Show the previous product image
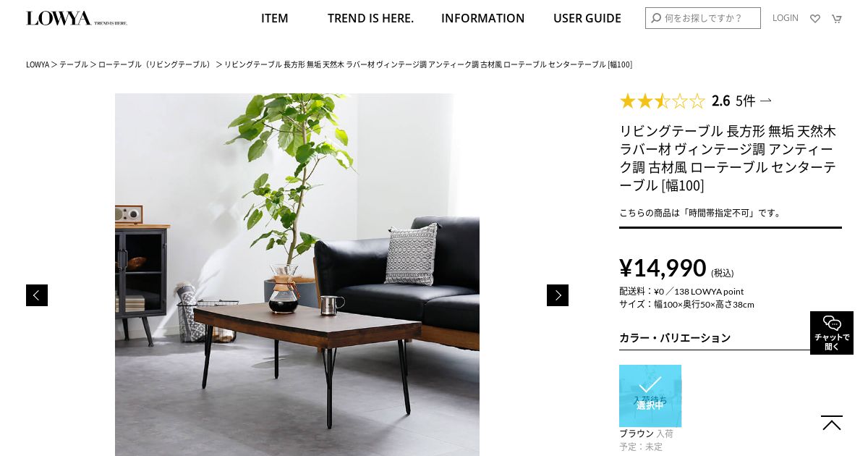Screen dimensions: 868x456 37,295
